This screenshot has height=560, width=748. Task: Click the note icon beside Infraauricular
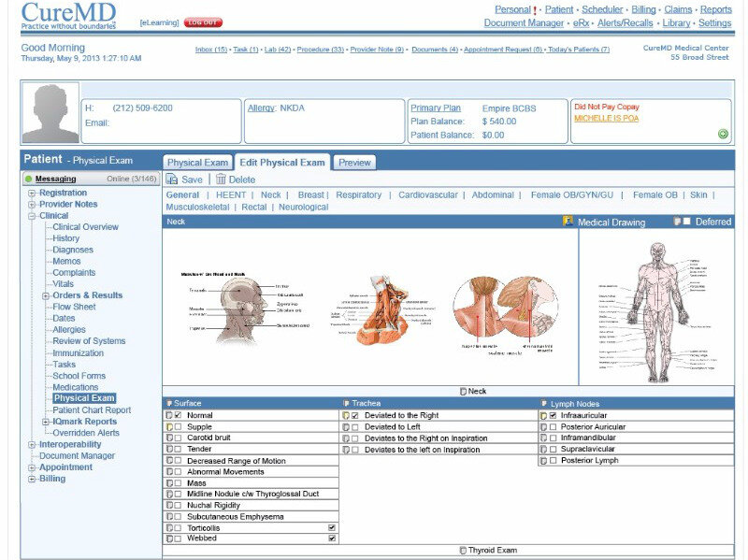click(x=543, y=415)
